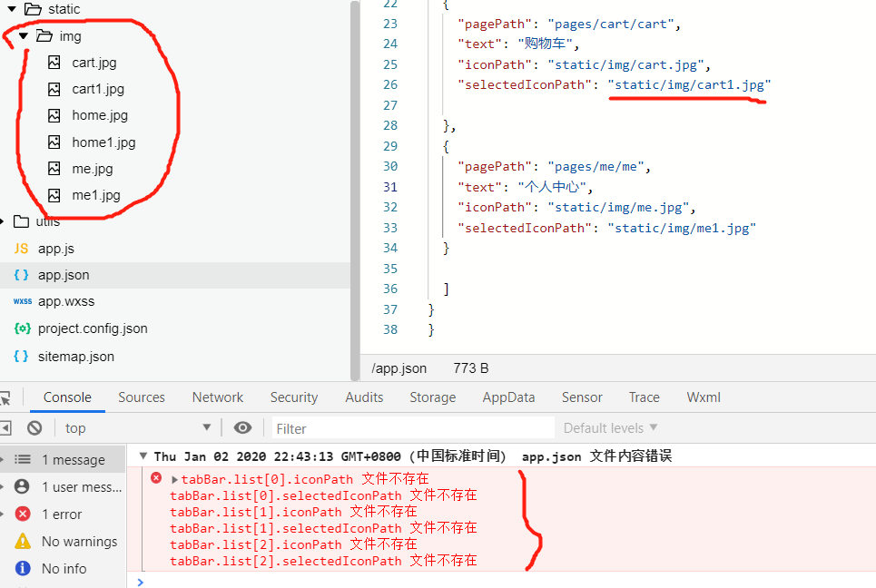Click the wxss icon of app.wxss

(23, 301)
